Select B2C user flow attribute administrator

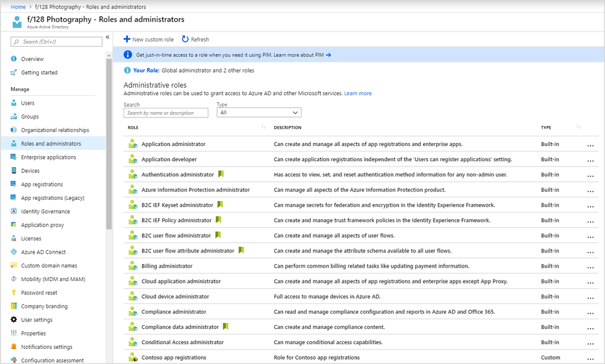tap(188, 251)
